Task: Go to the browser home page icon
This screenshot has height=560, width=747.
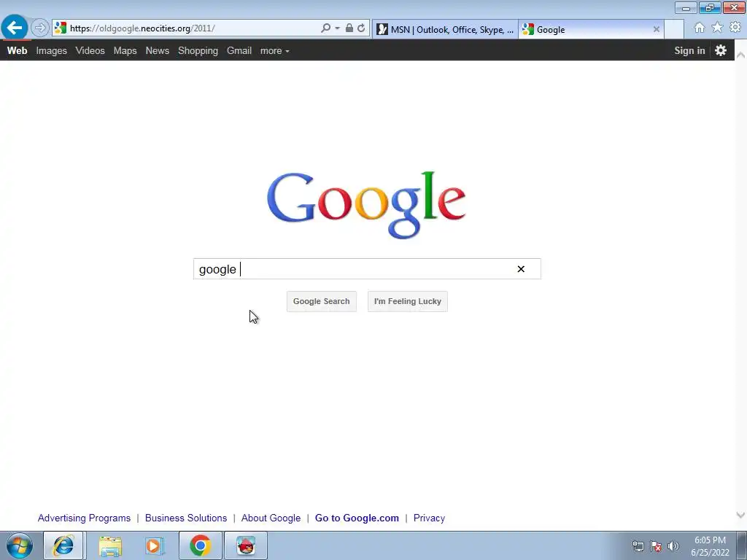Action: pyautogui.click(x=700, y=28)
